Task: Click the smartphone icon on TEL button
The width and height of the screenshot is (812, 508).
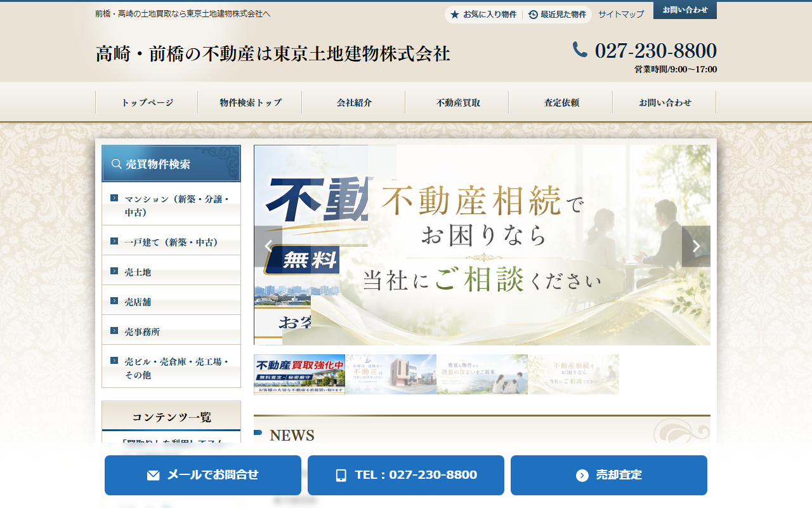Action: [341, 475]
